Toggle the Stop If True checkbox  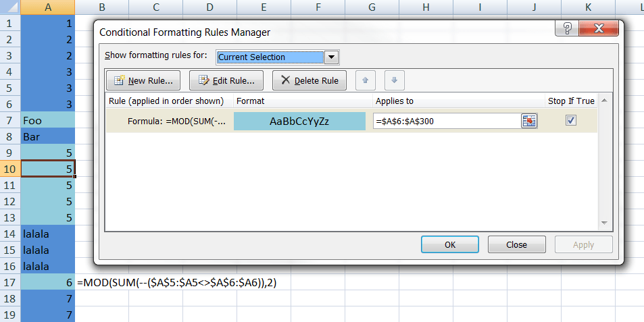pos(571,120)
